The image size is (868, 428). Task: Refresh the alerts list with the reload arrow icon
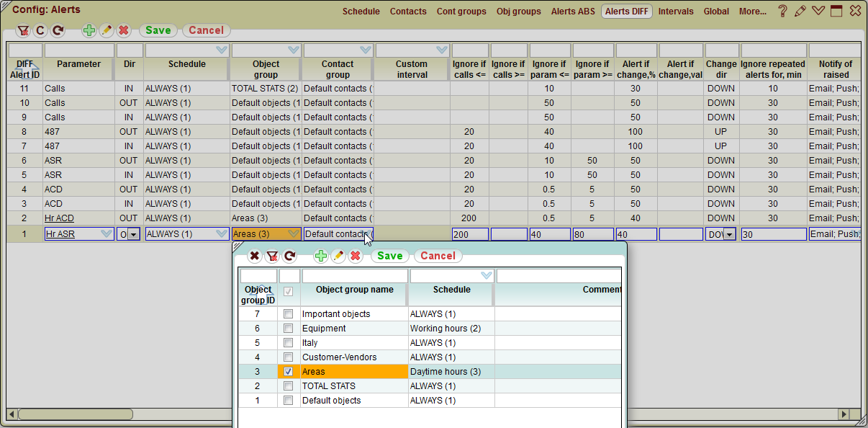click(x=58, y=30)
